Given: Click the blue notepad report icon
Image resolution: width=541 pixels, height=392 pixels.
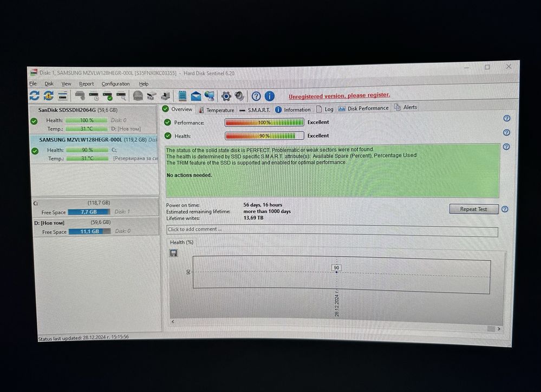Looking at the screenshot, I should [x=182, y=96].
